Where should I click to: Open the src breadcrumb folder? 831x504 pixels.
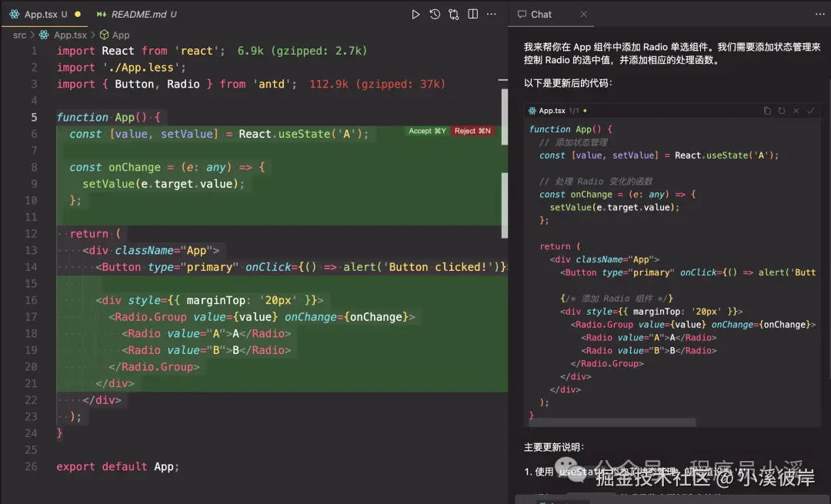click(x=19, y=35)
